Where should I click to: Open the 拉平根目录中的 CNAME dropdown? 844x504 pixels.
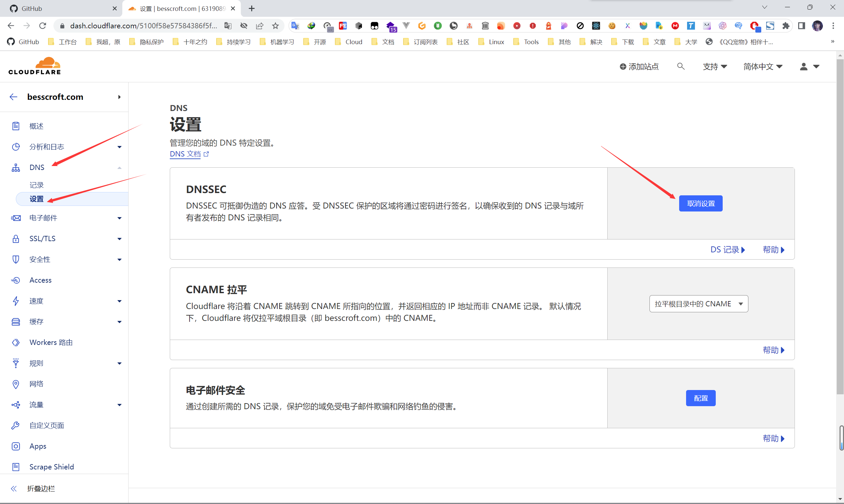click(699, 304)
